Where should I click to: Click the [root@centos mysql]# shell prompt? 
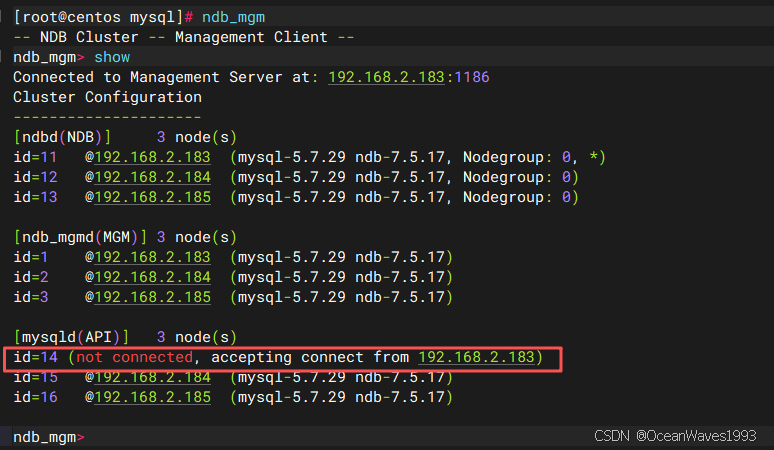click(x=103, y=17)
